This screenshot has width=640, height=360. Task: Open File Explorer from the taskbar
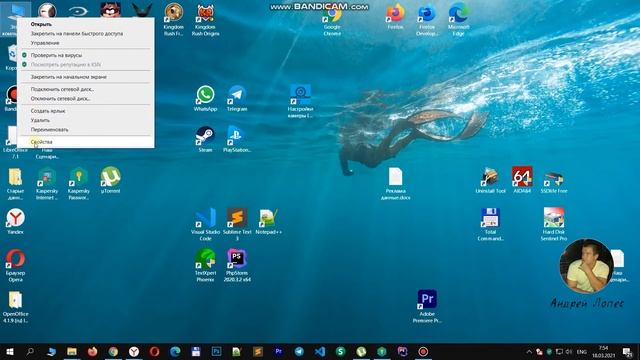click(72, 351)
